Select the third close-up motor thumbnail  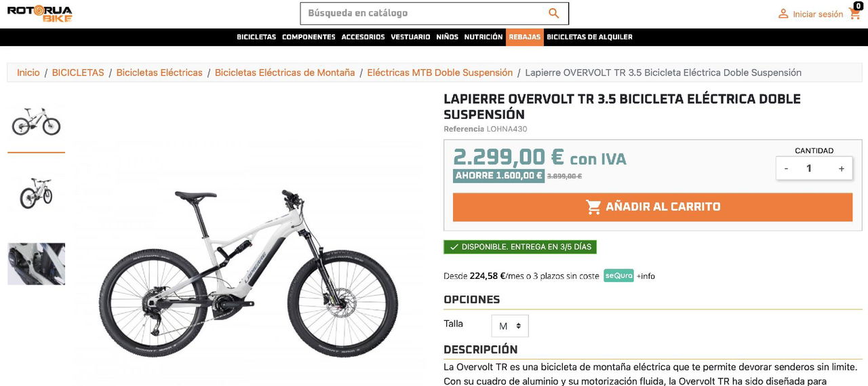pyautogui.click(x=37, y=263)
